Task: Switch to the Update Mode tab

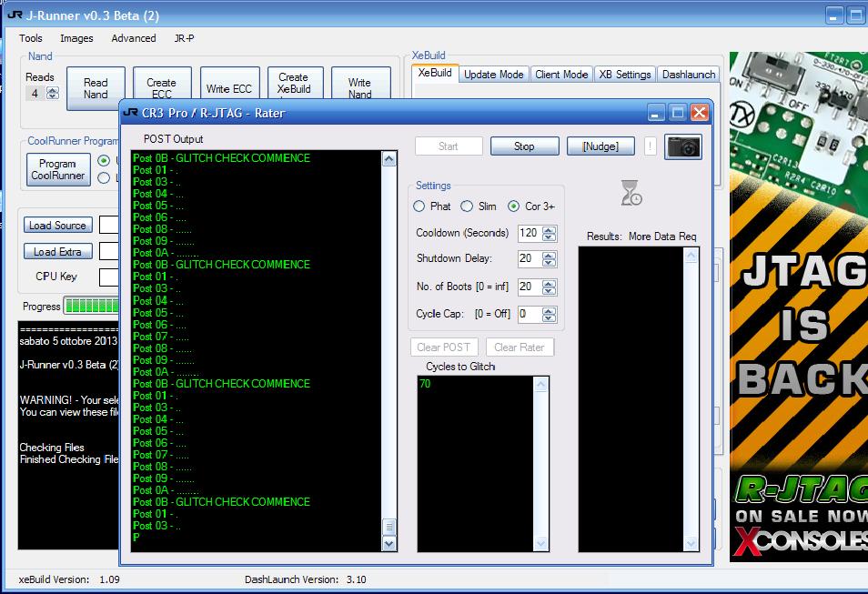Action: pyautogui.click(x=494, y=75)
